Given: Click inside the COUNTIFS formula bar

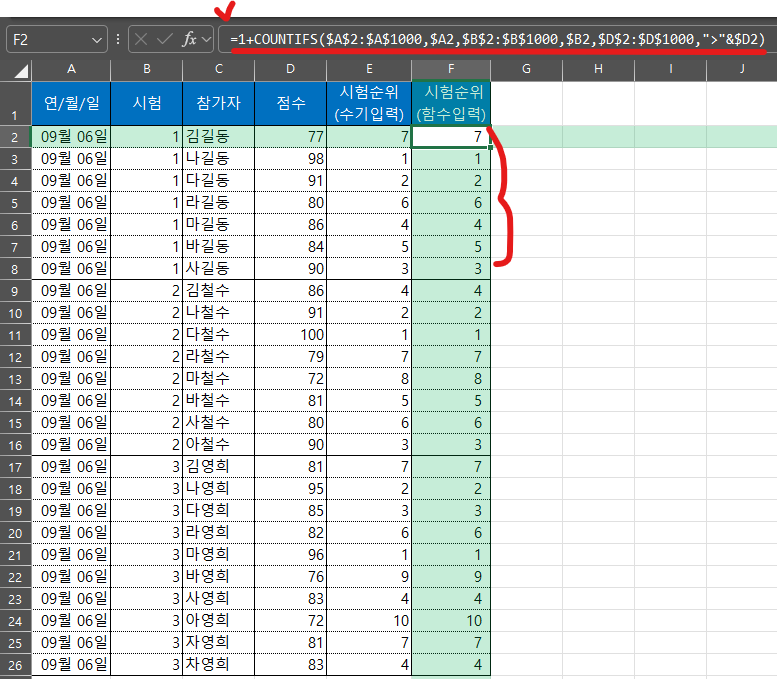Looking at the screenshot, I should click(x=498, y=39).
